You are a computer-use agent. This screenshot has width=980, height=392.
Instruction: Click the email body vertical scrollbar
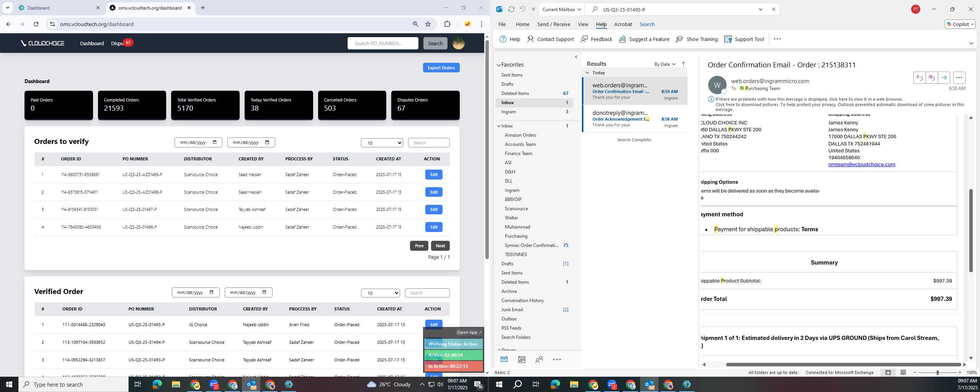coord(971,230)
